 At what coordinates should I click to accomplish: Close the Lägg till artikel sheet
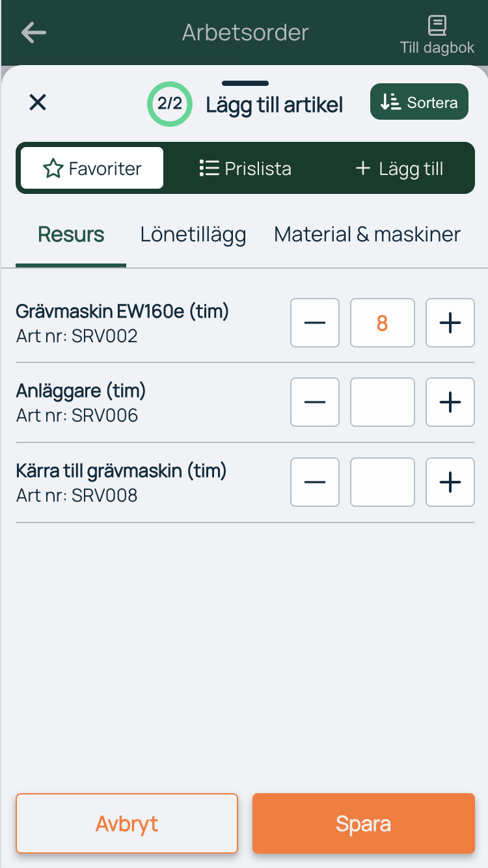point(38,102)
